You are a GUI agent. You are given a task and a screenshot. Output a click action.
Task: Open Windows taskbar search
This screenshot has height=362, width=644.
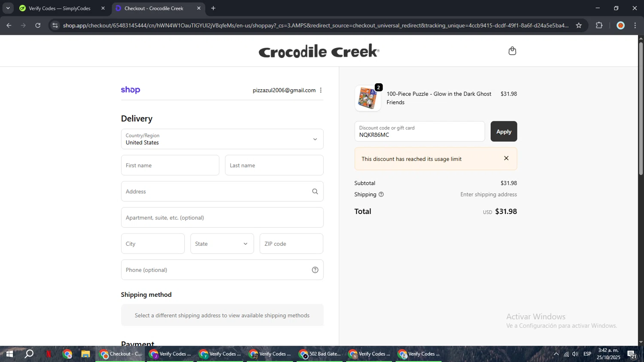coord(29,354)
